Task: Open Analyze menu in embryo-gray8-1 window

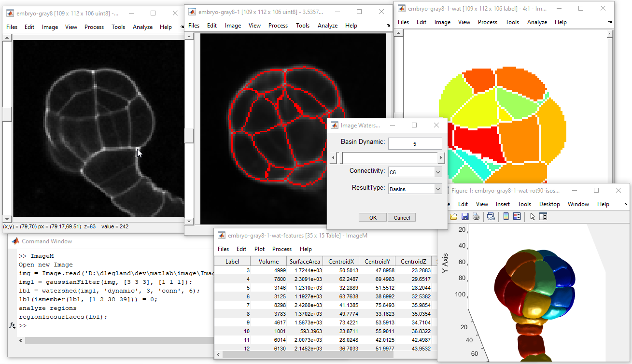Action: click(327, 26)
